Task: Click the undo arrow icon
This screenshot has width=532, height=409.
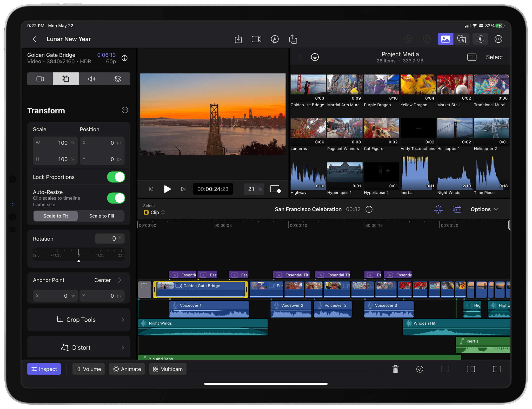Action: coord(408,39)
